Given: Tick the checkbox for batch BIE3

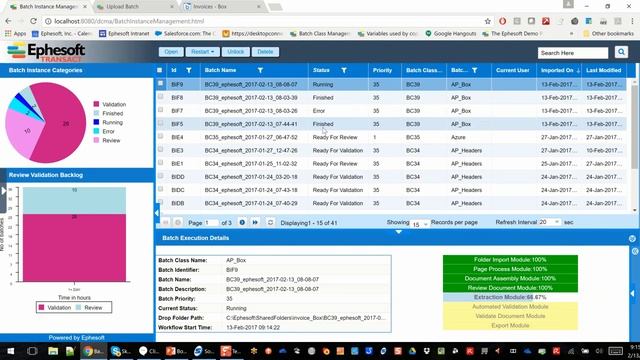Looking at the screenshot, I should pos(160,149).
